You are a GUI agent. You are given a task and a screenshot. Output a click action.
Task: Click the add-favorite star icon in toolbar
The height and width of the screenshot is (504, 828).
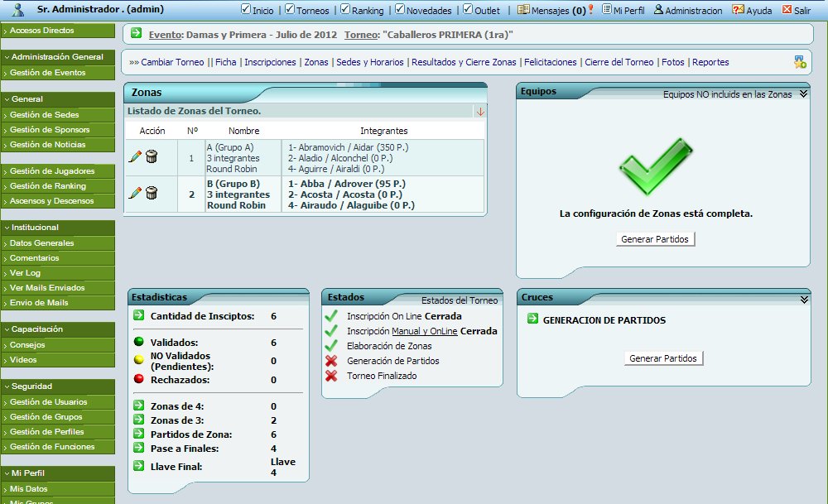[799, 61]
